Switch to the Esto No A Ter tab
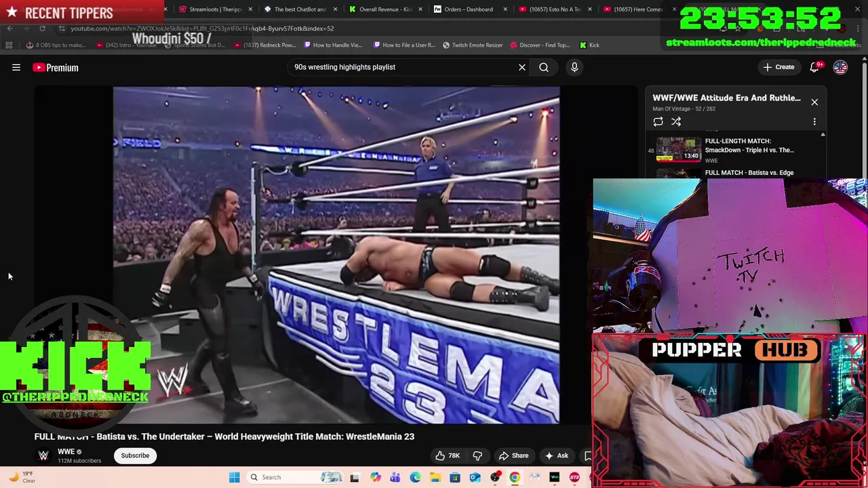The width and height of the screenshot is (868, 488). (x=553, y=9)
